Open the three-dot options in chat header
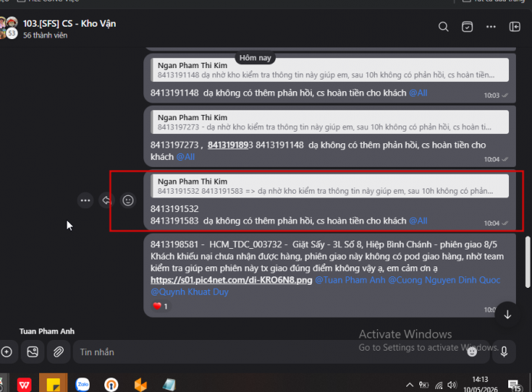This screenshot has width=532, height=392. tap(491, 27)
